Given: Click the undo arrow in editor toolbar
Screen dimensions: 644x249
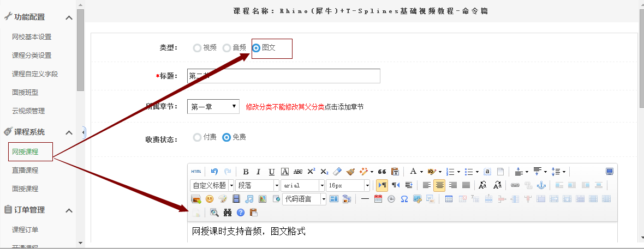Looking at the screenshot, I should (214, 171).
